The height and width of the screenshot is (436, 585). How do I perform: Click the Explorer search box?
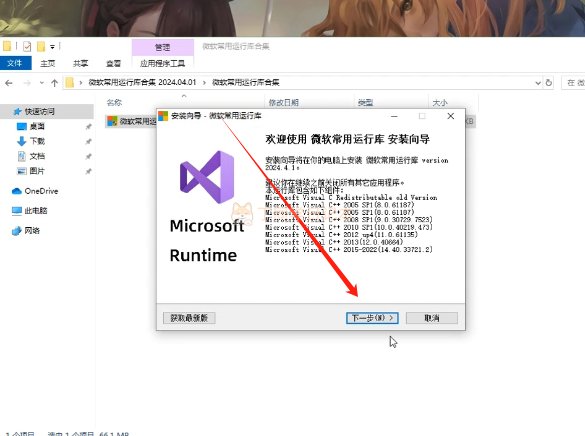tap(573, 82)
